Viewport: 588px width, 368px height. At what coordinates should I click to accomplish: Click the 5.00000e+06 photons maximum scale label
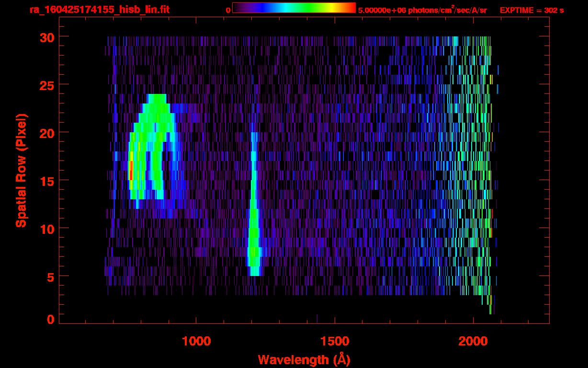[x=422, y=10]
